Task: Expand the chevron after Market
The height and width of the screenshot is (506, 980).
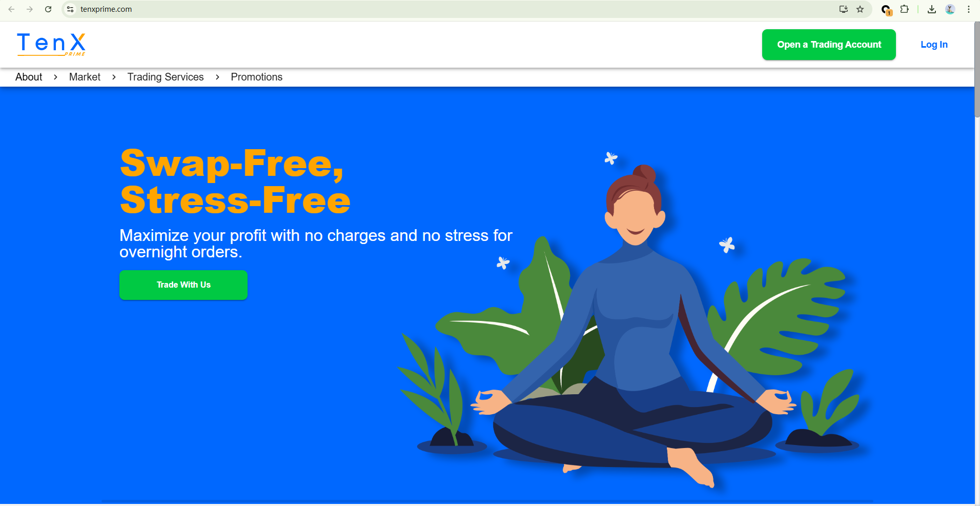Action: [114, 77]
